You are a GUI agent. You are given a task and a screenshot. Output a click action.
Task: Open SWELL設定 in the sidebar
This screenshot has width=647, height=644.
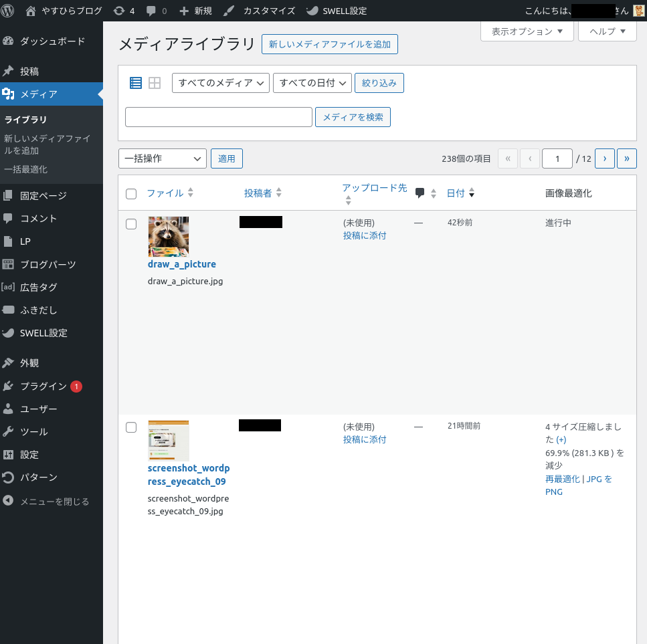click(43, 333)
